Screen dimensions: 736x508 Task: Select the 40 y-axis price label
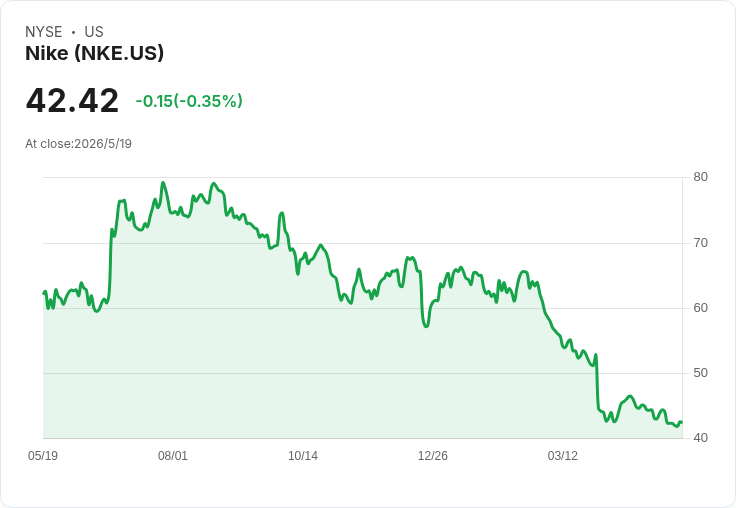tap(700, 438)
